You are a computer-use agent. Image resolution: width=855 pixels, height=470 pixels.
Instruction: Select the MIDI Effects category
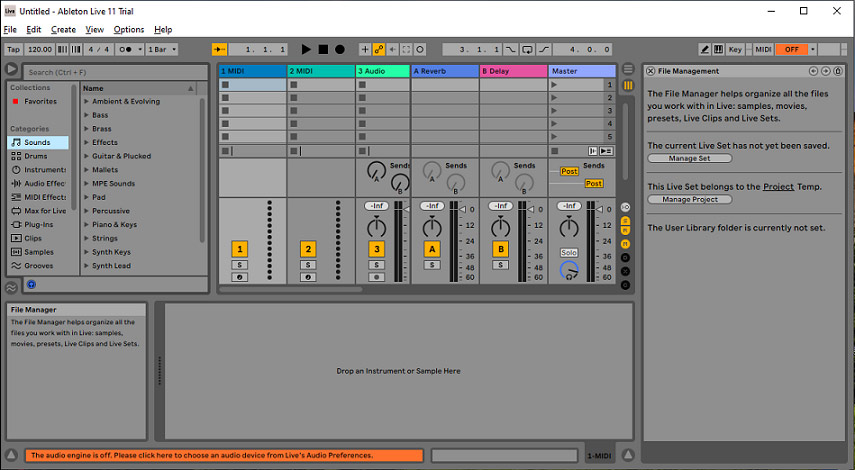(x=38, y=197)
